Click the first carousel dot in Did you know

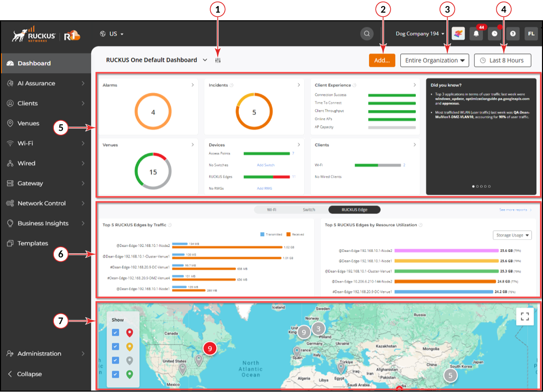click(473, 186)
